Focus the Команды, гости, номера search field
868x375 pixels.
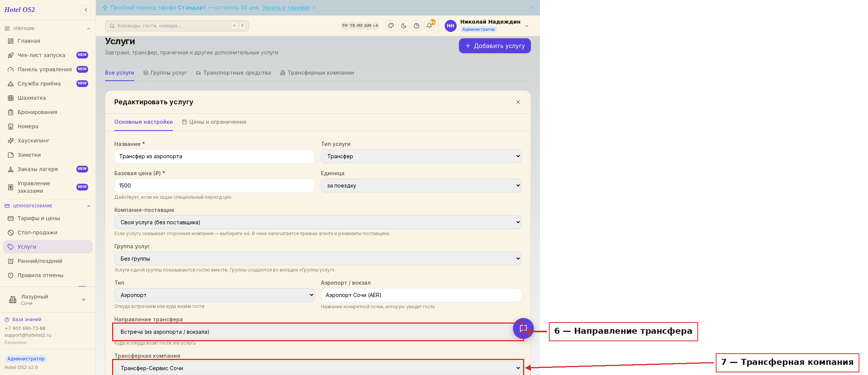click(x=177, y=26)
